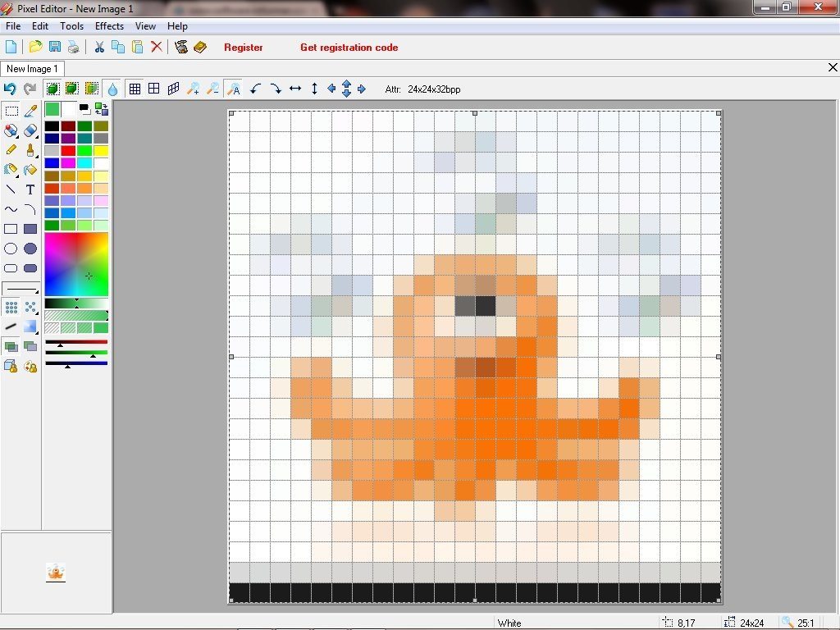Screen dimensions: 840x630
Task: Zoom in on the canvas with magnifier plus
Action: [x=193, y=89]
